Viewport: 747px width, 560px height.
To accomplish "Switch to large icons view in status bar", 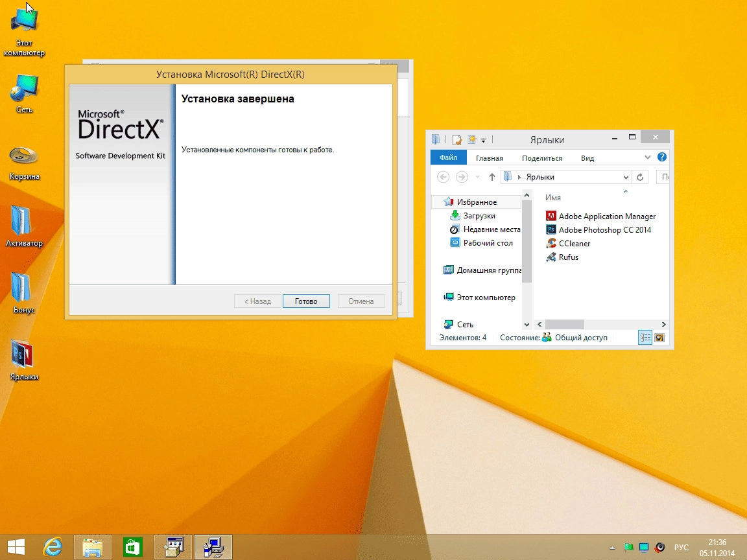I will [x=659, y=338].
